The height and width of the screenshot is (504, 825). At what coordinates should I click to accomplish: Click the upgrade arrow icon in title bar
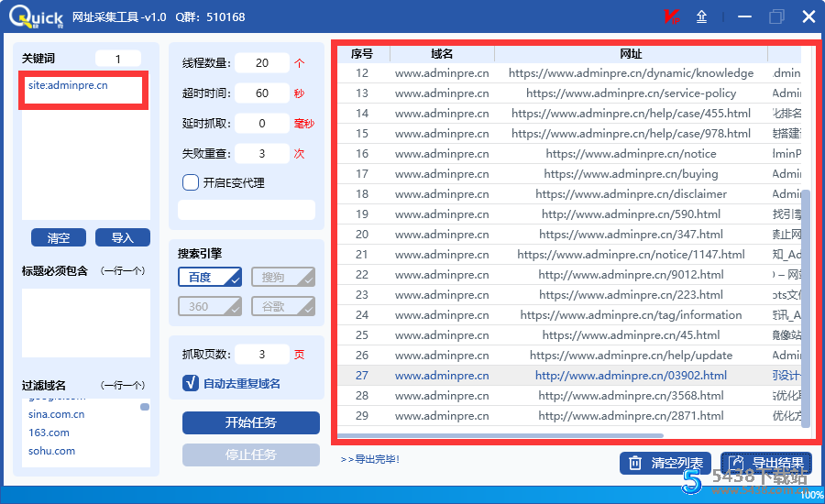(x=702, y=16)
